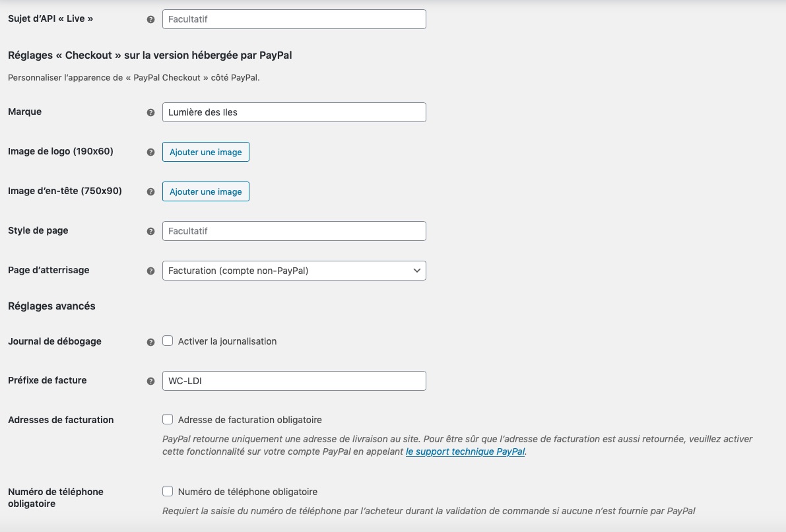Image resolution: width=786 pixels, height=532 pixels.
Task: Click help icon for Journal de débogage
Action: click(x=150, y=342)
